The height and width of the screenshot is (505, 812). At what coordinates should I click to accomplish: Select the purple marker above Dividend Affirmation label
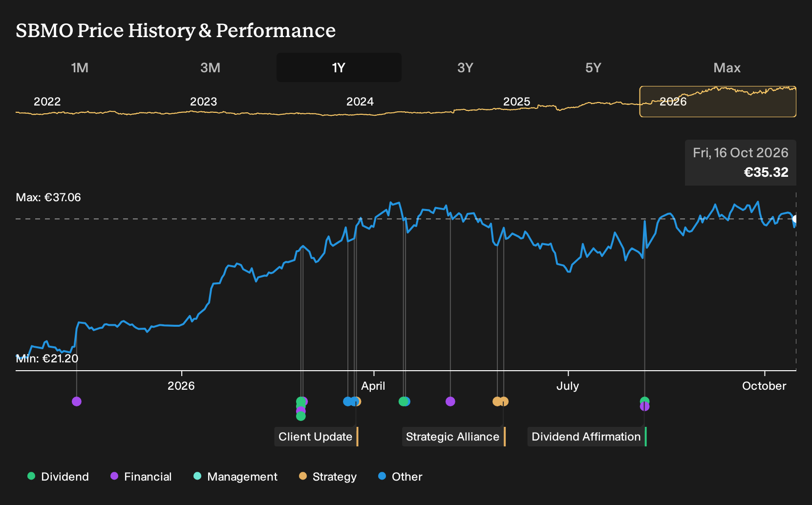click(x=645, y=406)
